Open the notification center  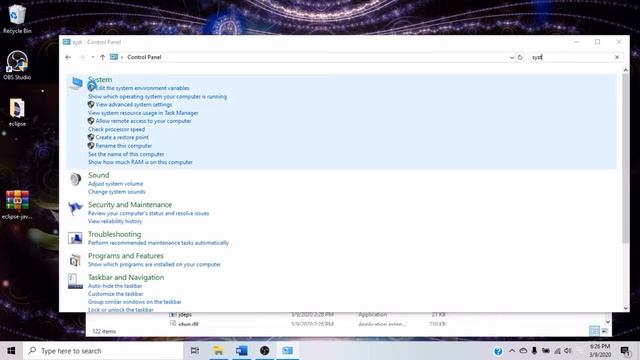[x=625, y=351]
